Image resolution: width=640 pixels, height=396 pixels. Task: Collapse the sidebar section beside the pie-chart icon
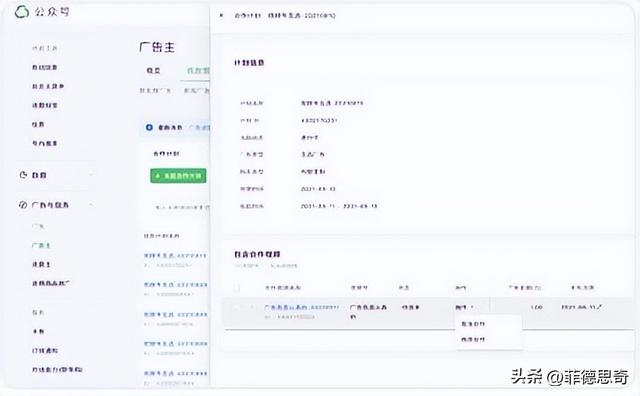(91, 175)
